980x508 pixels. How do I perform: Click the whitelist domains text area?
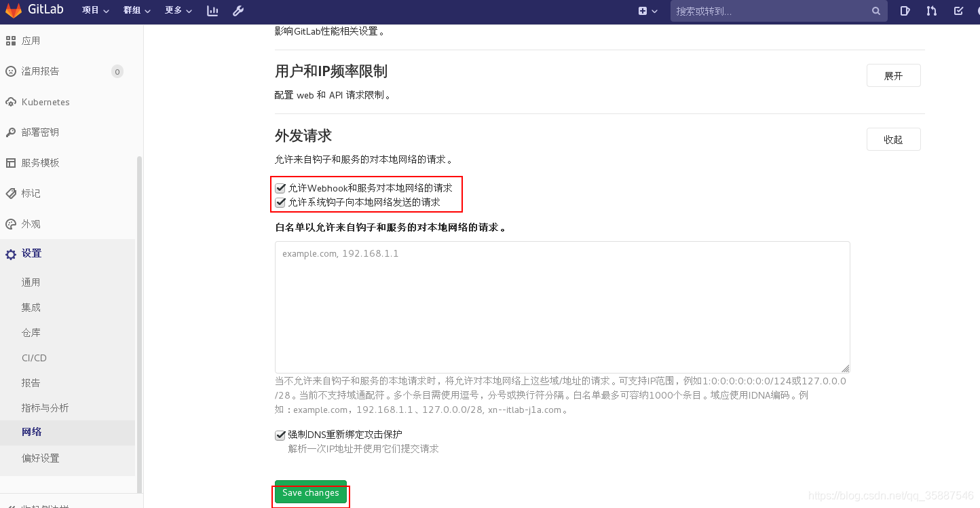pyautogui.click(x=562, y=306)
